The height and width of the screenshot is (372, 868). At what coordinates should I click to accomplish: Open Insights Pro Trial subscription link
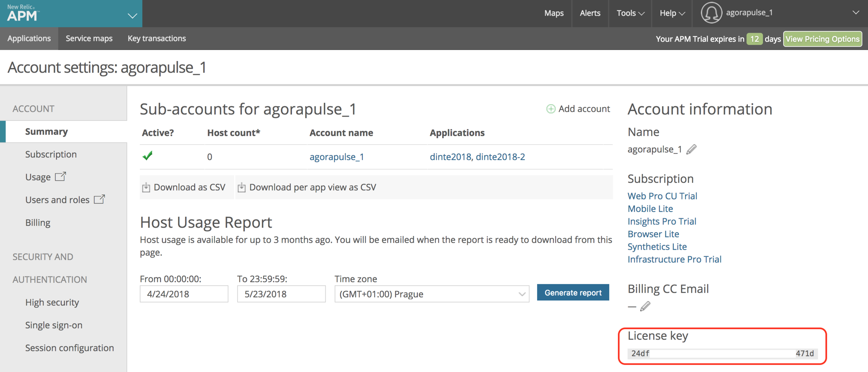[662, 222]
